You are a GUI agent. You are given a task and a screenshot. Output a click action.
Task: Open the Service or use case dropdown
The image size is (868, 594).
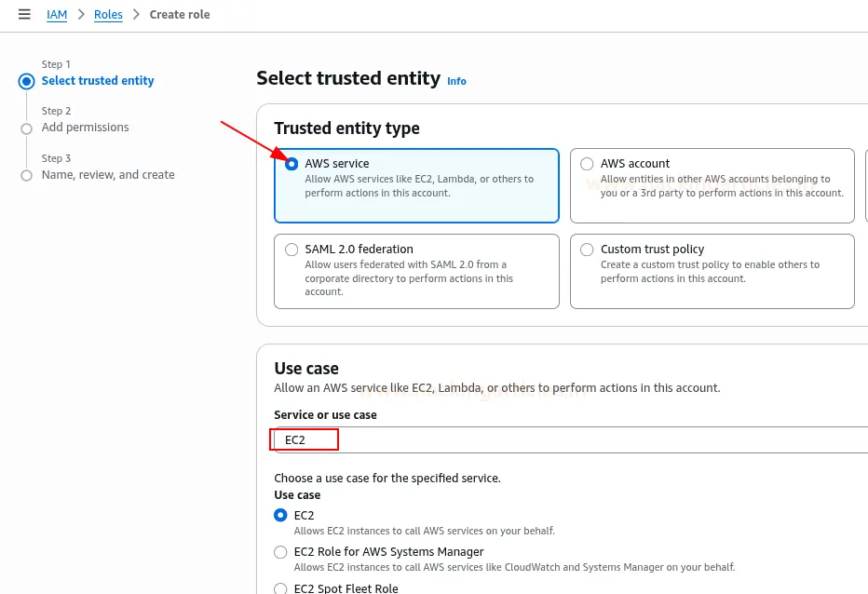pos(559,439)
